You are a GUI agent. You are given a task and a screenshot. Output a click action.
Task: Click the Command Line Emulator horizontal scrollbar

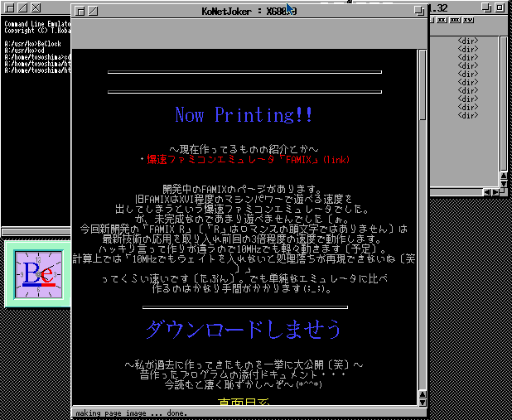[x=36, y=232]
